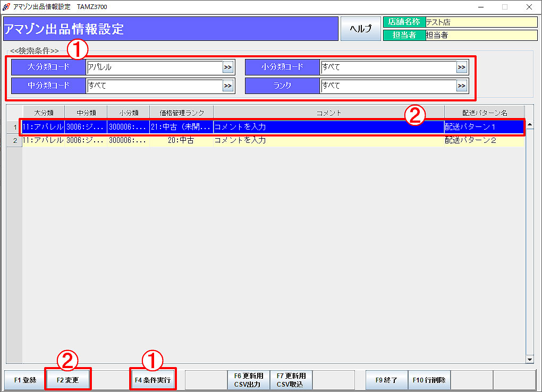Image resolution: width=542 pixels, height=392 pixels.
Task: Click 配送パターン2 cell
Action: coord(484,140)
